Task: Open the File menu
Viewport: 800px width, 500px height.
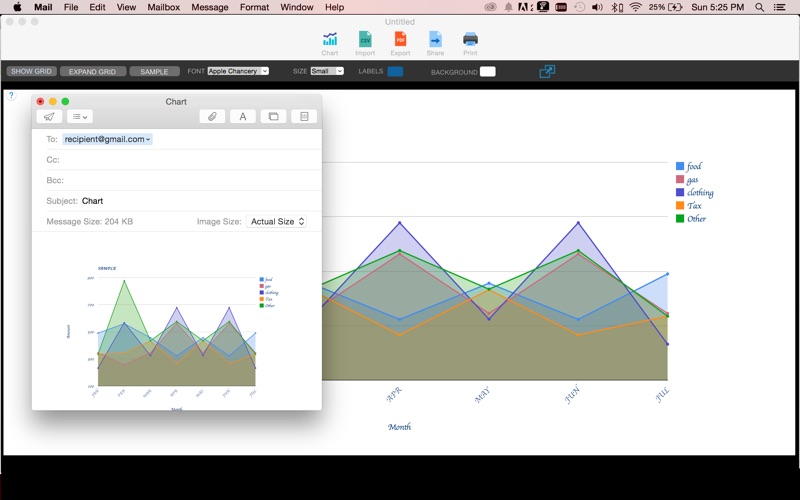Action: point(71,7)
